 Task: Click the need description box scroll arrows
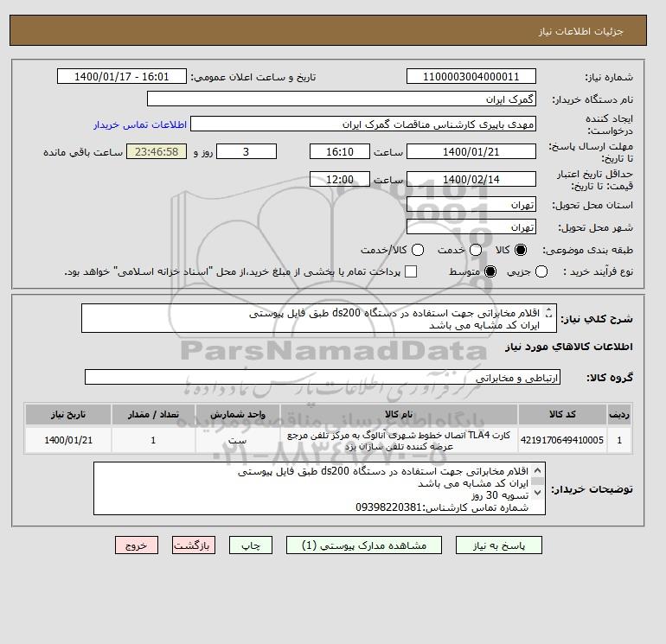tap(548, 313)
